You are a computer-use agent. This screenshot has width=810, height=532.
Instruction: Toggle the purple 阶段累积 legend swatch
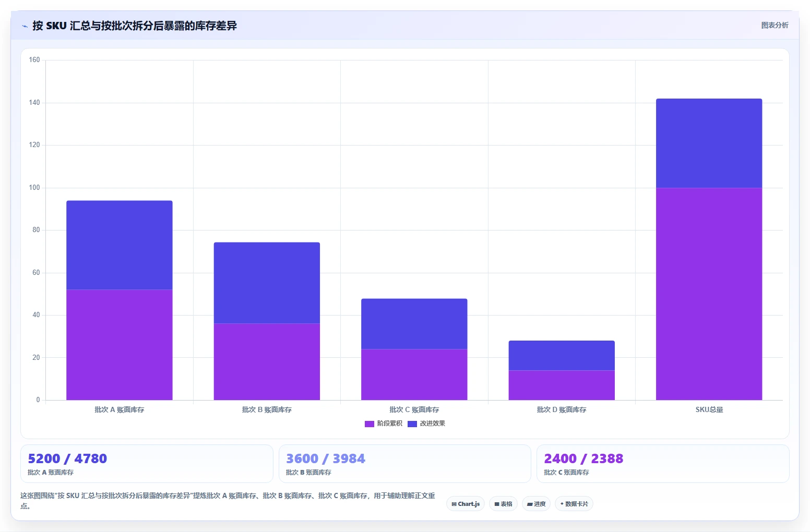click(370, 424)
